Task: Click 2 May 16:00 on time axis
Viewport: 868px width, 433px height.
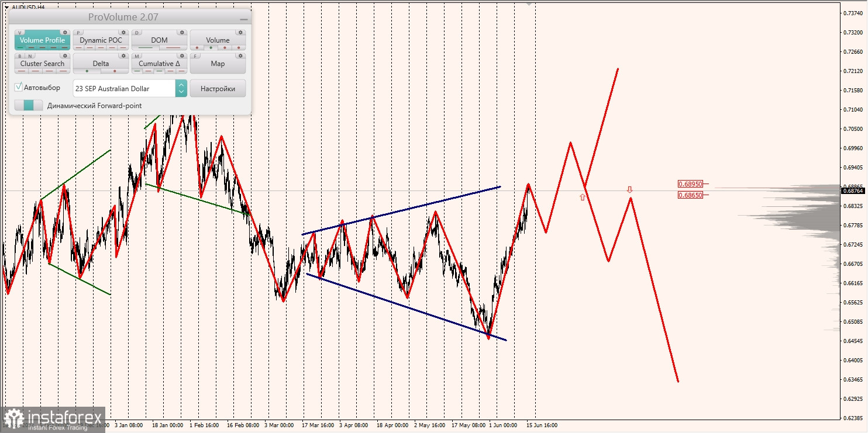Action: point(429,425)
